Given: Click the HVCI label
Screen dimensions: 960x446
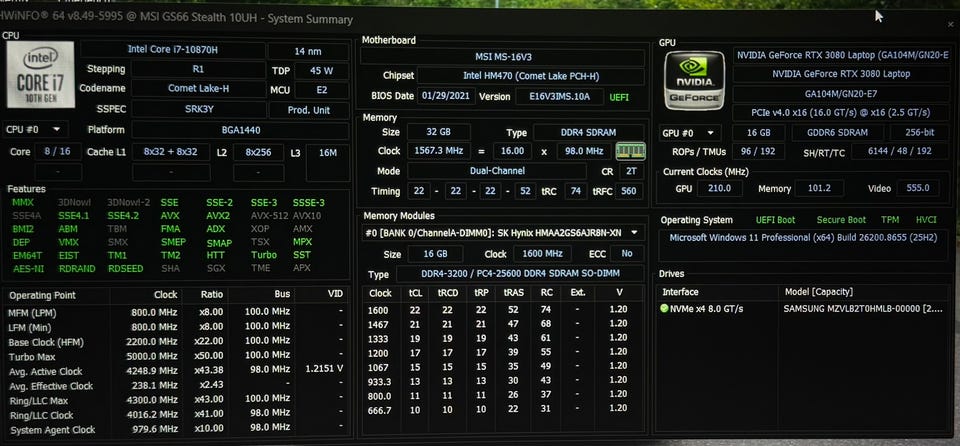Looking at the screenshot, I should point(926,219).
